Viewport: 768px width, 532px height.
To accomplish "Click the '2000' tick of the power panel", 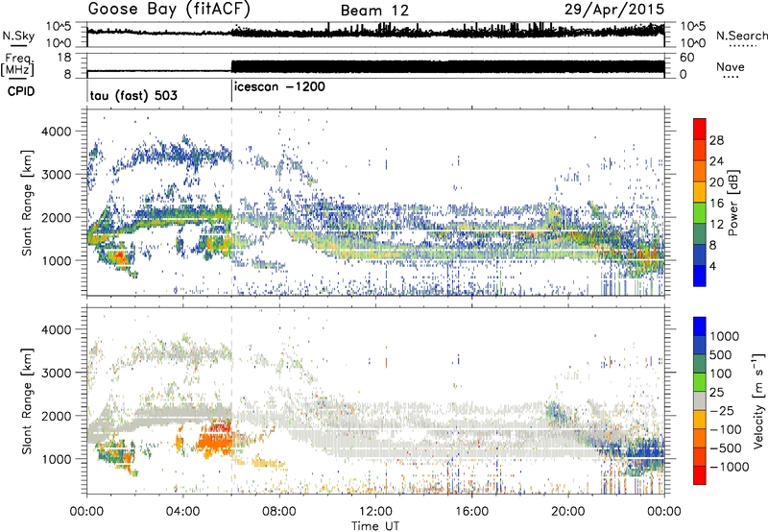I will [x=56, y=217].
